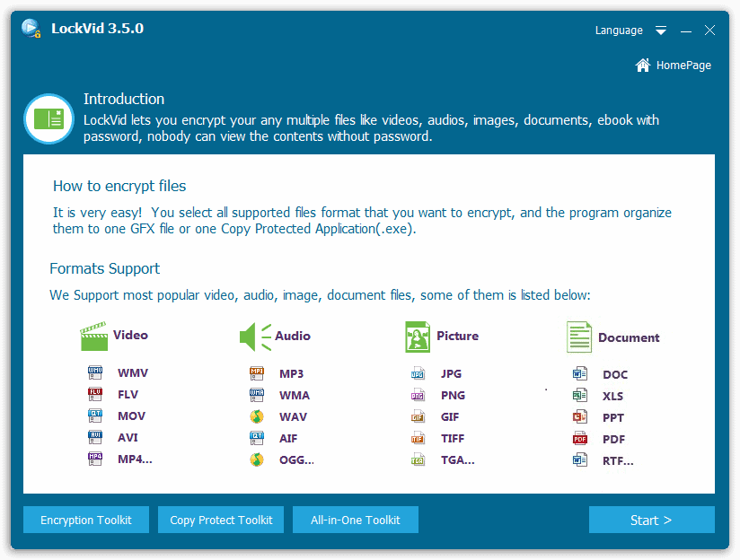Click the PNG file icon
740x560 pixels.
coord(418,395)
